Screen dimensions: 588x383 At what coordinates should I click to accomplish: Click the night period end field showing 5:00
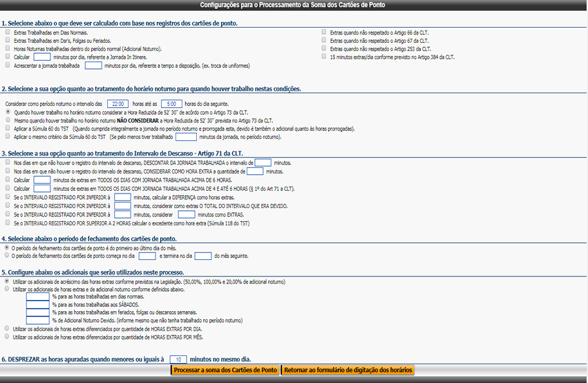(x=160, y=103)
